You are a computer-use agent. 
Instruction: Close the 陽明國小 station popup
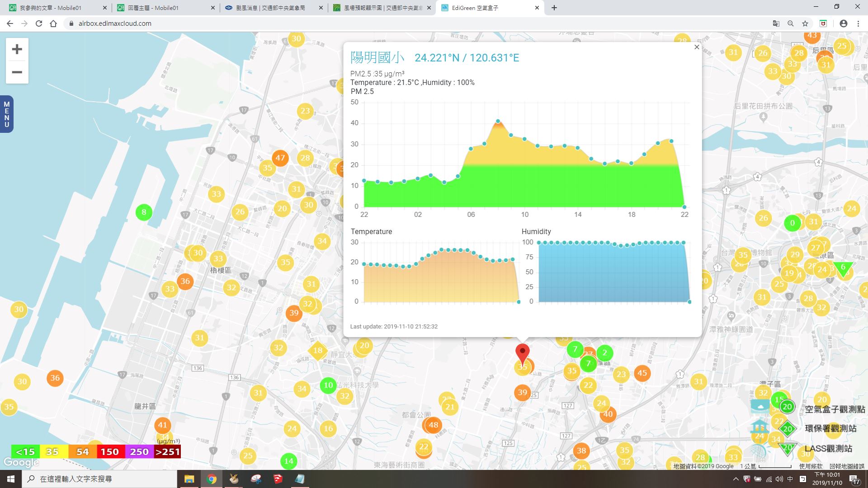(697, 47)
